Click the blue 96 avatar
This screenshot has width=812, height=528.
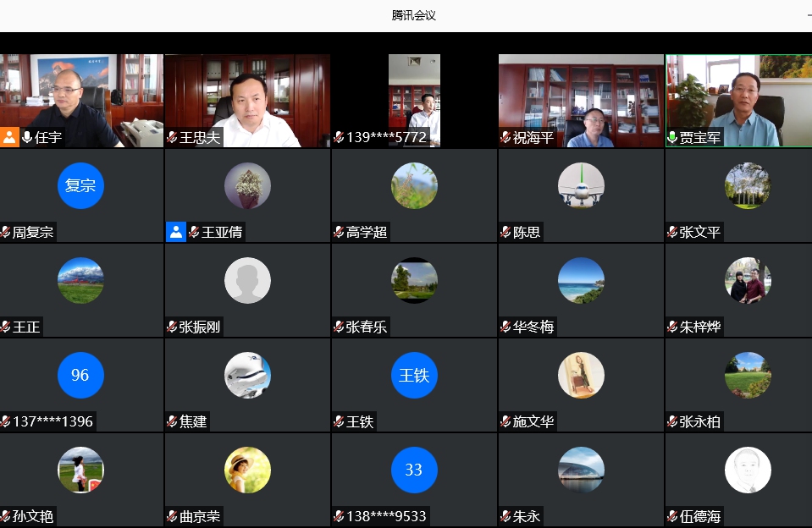[x=80, y=375]
